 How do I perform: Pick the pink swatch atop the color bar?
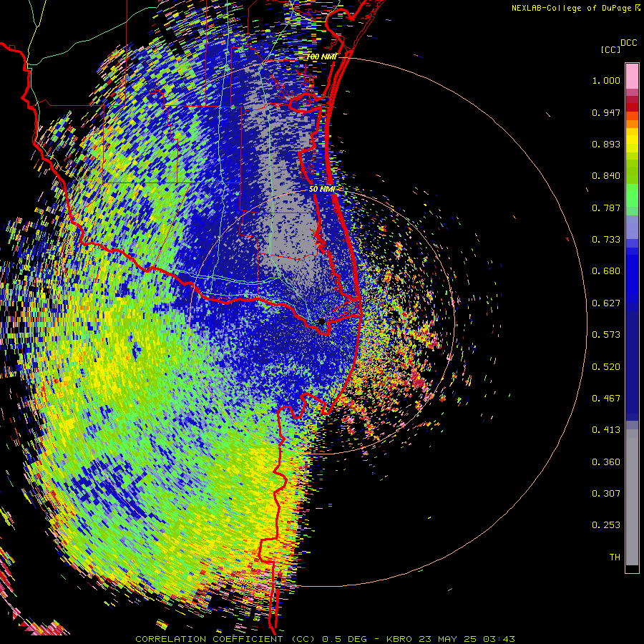tap(632, 76)
